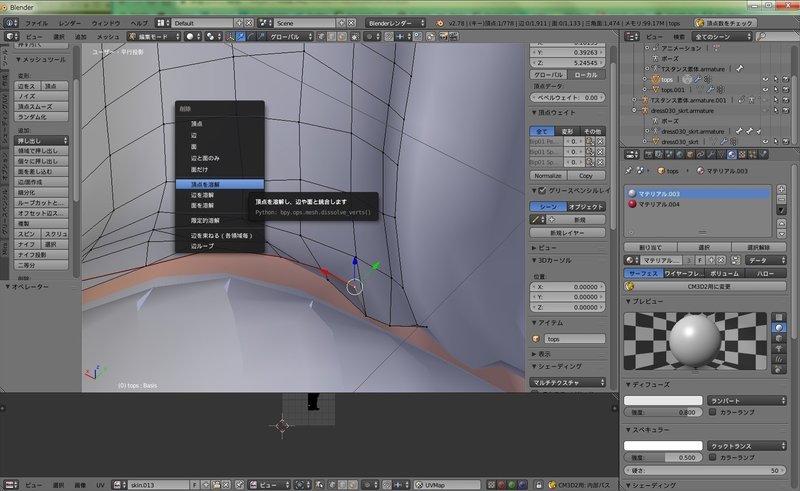This screenshot has width=800, height=491.
Task: Select the translate manipulator icon
Action: [240, 37]
